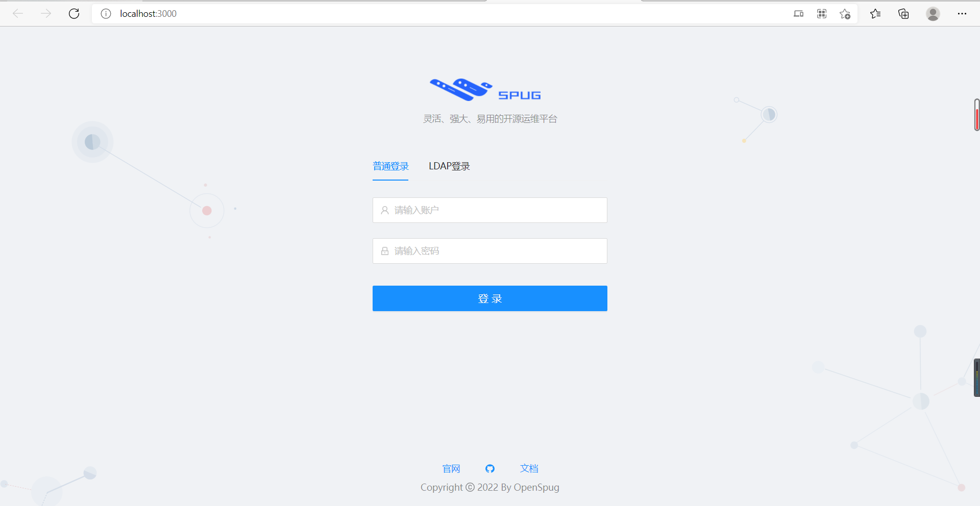980x506 pixels.
Task: Open the 文档 link
Action: [529, 469]
